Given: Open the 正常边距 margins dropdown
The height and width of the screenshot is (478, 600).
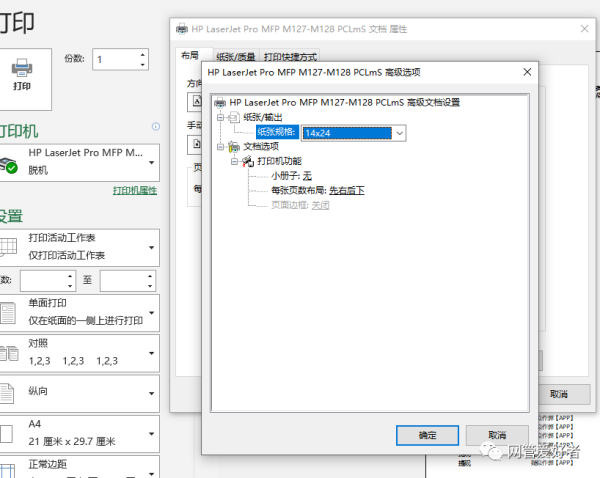Looking at the screenshot, I should 78,467.
